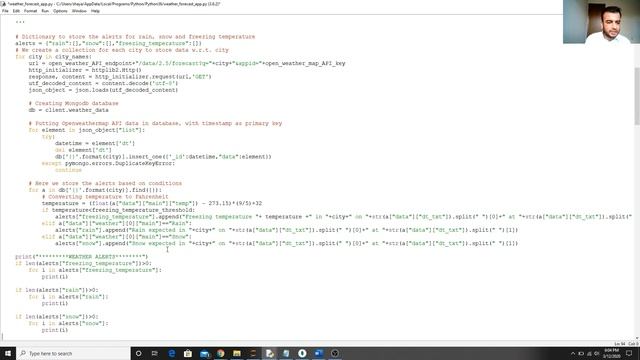Viewport: 640px width, 360px height.
Task: Open the volume icon in the tray
Action: [x=597, y=353]
